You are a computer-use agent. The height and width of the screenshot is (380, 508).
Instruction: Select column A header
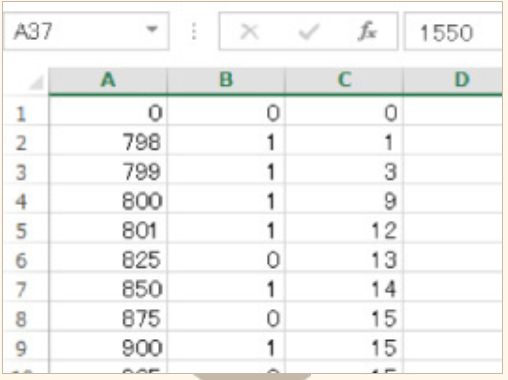108,81
